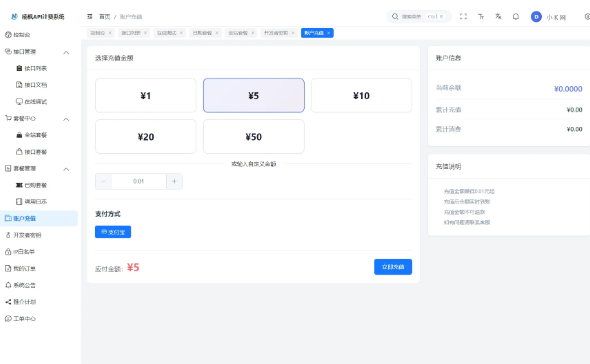Open the language translation icon

tap(498, 17)
